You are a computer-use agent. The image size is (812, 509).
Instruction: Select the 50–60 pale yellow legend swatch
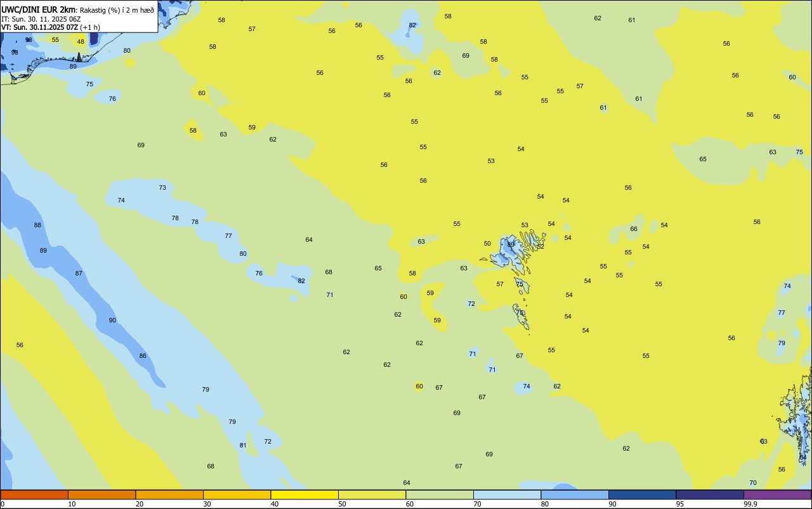[x=372, y=494]
